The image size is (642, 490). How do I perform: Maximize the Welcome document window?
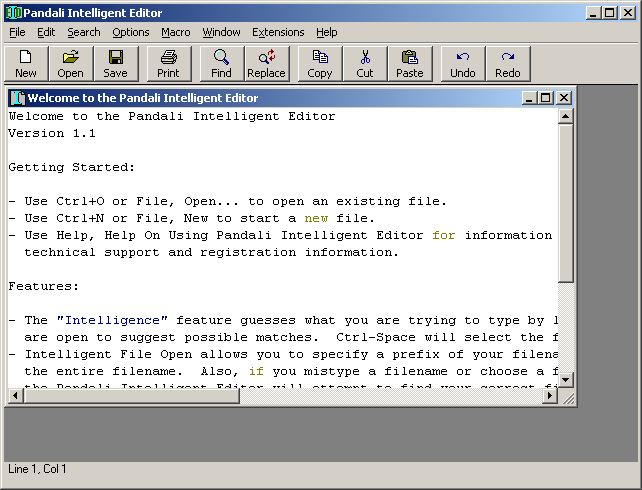(545, 98)
